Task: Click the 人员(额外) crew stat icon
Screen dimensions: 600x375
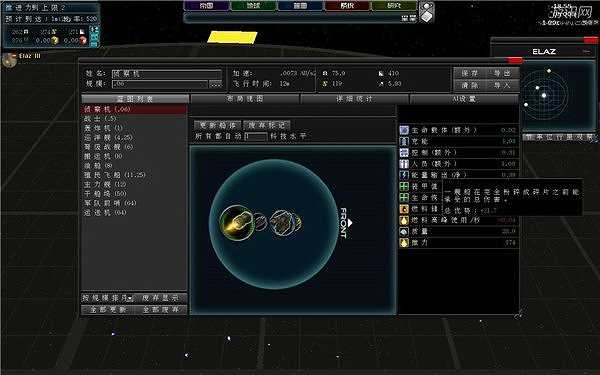Action: click(x=404, y=164)
